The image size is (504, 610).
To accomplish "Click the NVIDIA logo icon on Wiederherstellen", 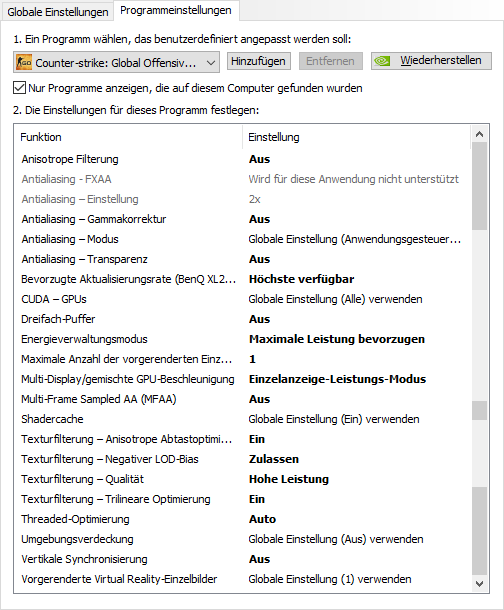I will point(382,61).
